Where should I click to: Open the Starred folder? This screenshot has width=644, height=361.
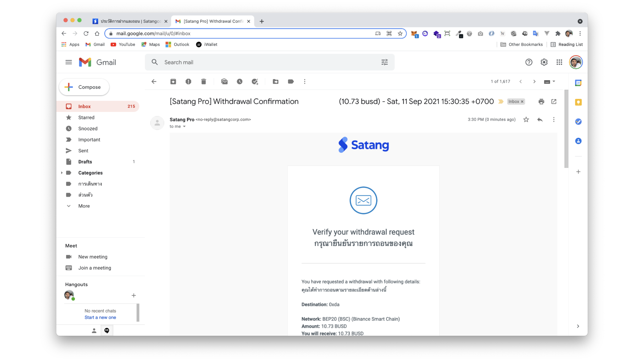[97, 117]
